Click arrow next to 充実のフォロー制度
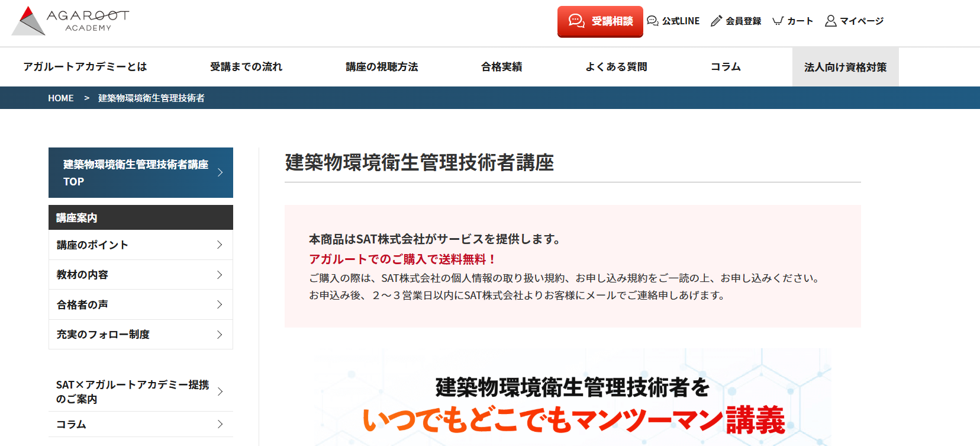This screenshot has width=980, height=446. 220,335
